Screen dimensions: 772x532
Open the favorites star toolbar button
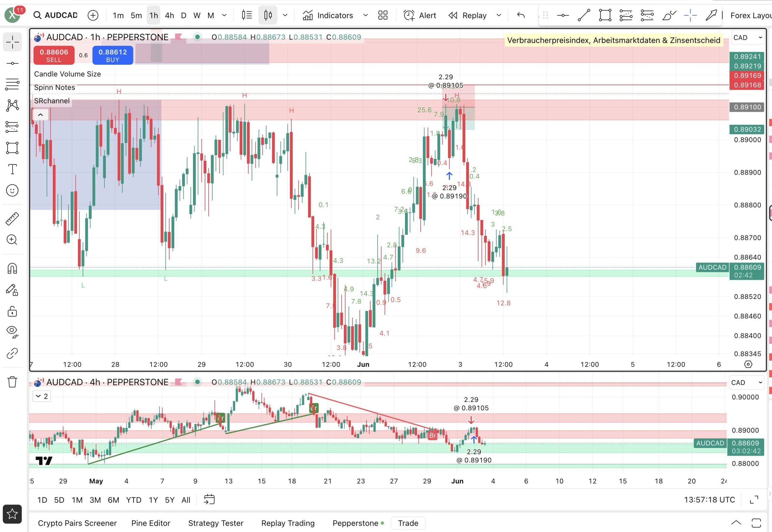(12, 514)
